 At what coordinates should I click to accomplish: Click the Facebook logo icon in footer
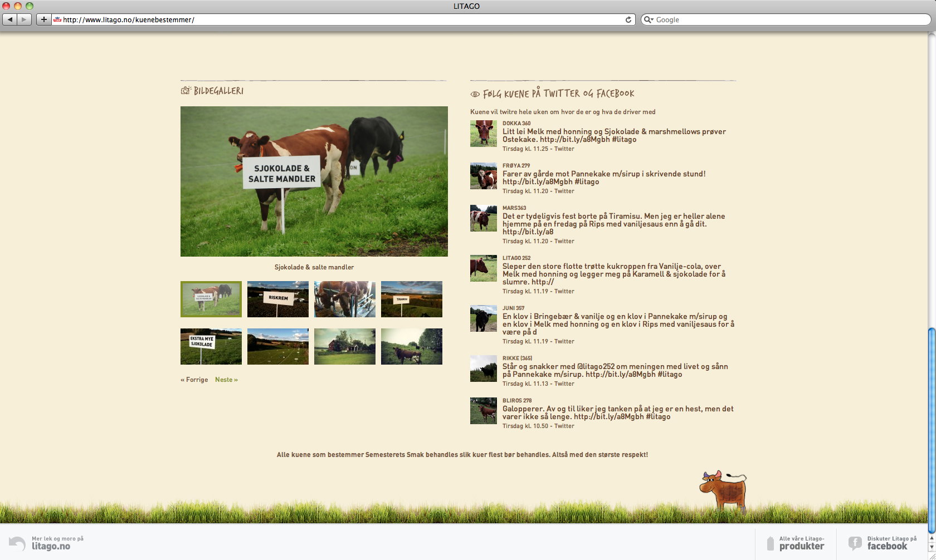(x=855, y=543)
